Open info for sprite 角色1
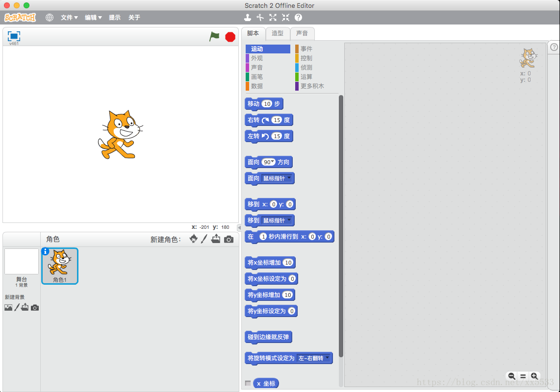Screen dimensions: 560x392 point(45,252)
